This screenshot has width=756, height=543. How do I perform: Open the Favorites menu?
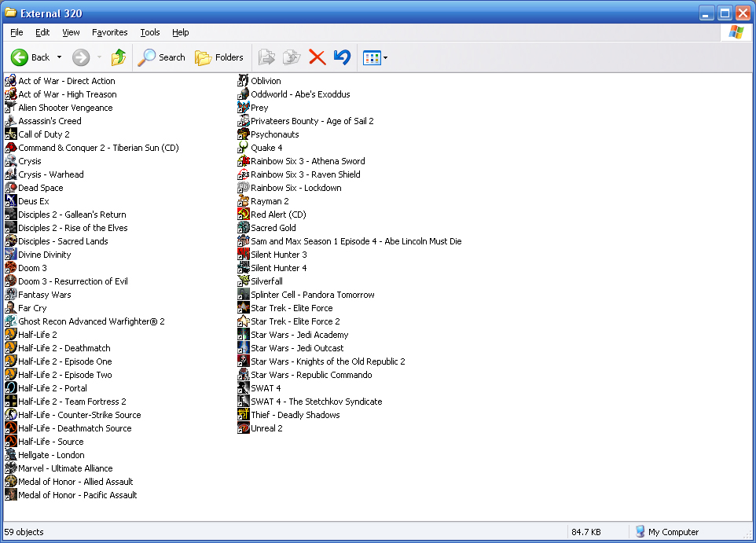[110, 32]
